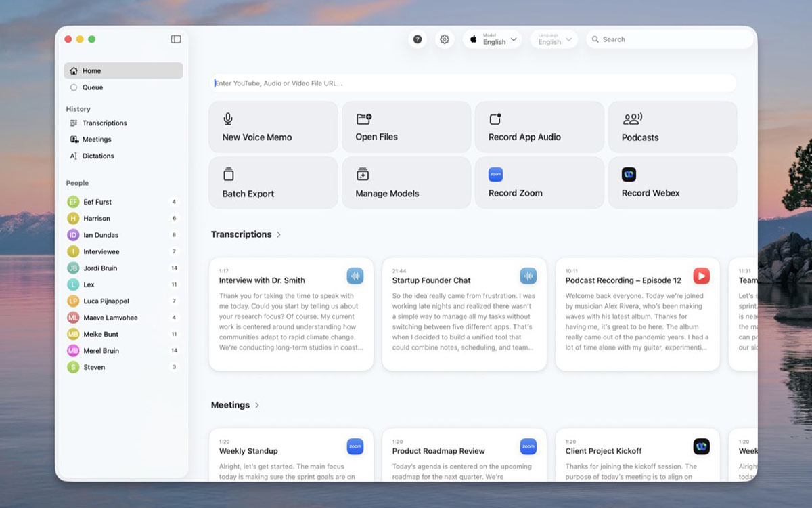Screen dimensions: 812x508
Task: Toggle the sidebar visibility button
Action: (176, 39)
